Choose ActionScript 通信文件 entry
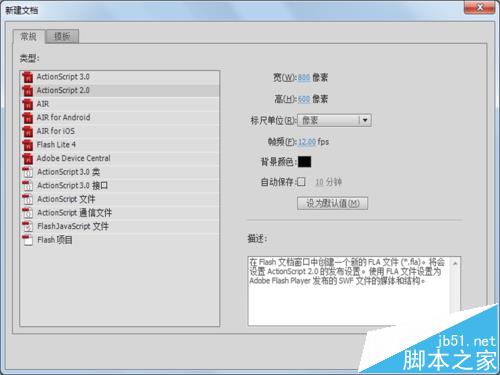 pos(120,213)
